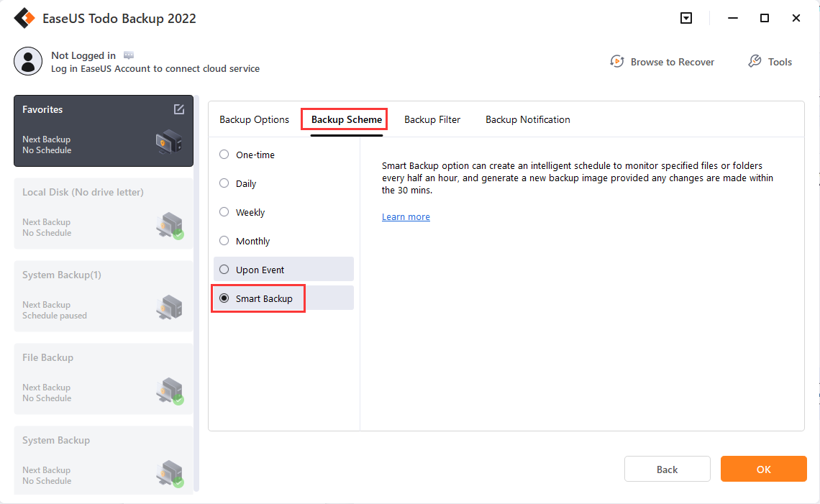
Task: Switch to the Backup Notification tab
Action: pyautogui.click(x=528, y=120)
